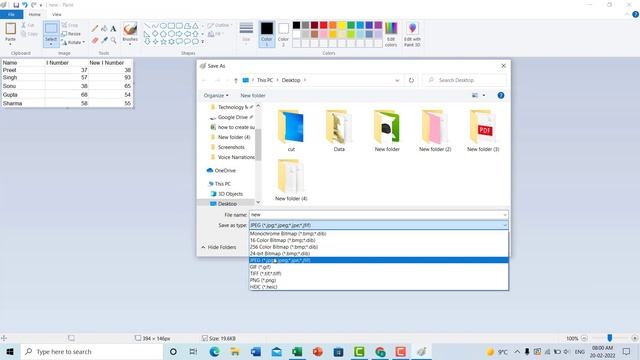Click the Search Desktop field

(464, 80)
